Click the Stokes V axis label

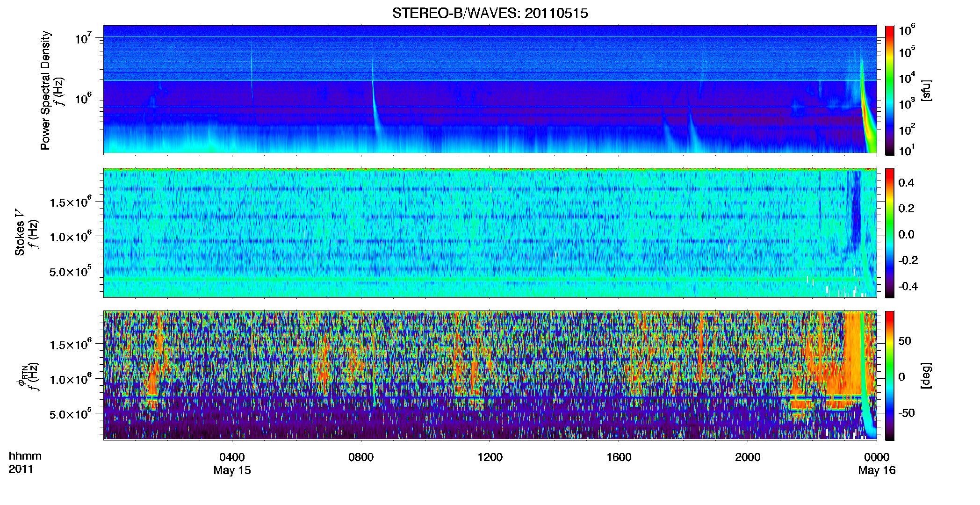pos(20,232)
